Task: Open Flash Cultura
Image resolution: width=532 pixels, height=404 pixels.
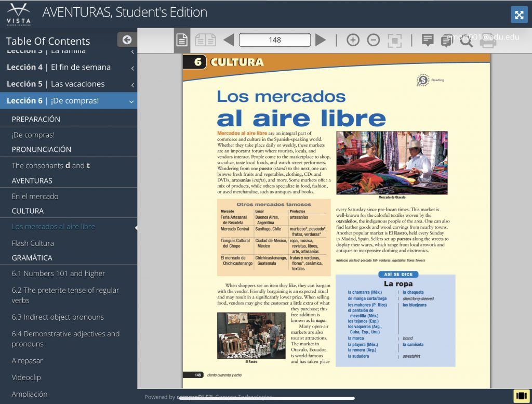Action: coord(33,243)
